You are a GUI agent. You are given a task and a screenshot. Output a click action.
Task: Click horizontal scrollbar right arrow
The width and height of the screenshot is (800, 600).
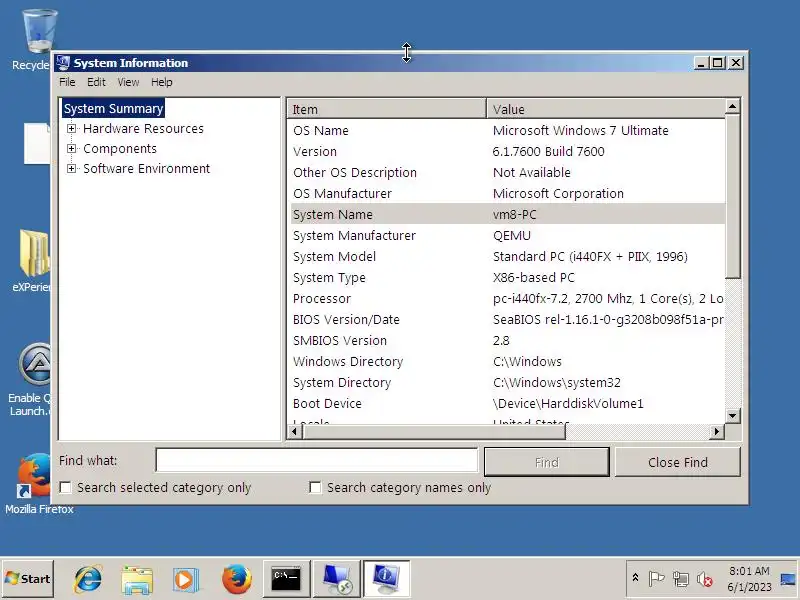click(717, 432)
